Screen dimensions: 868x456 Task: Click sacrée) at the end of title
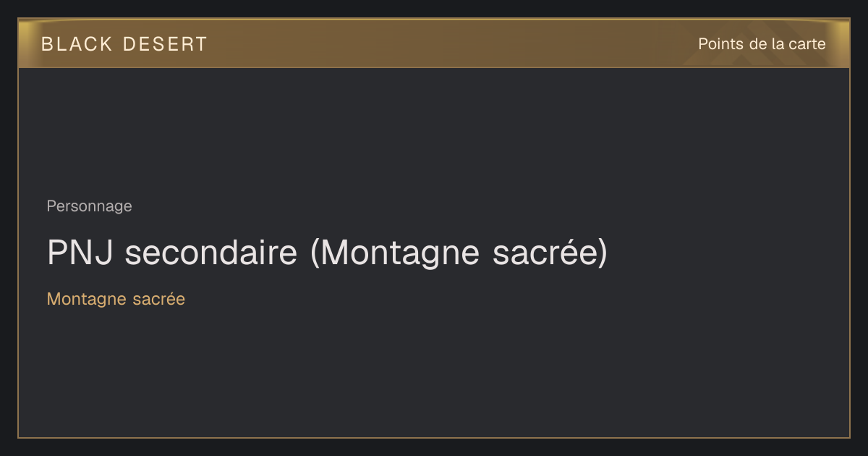coord(550,253)
